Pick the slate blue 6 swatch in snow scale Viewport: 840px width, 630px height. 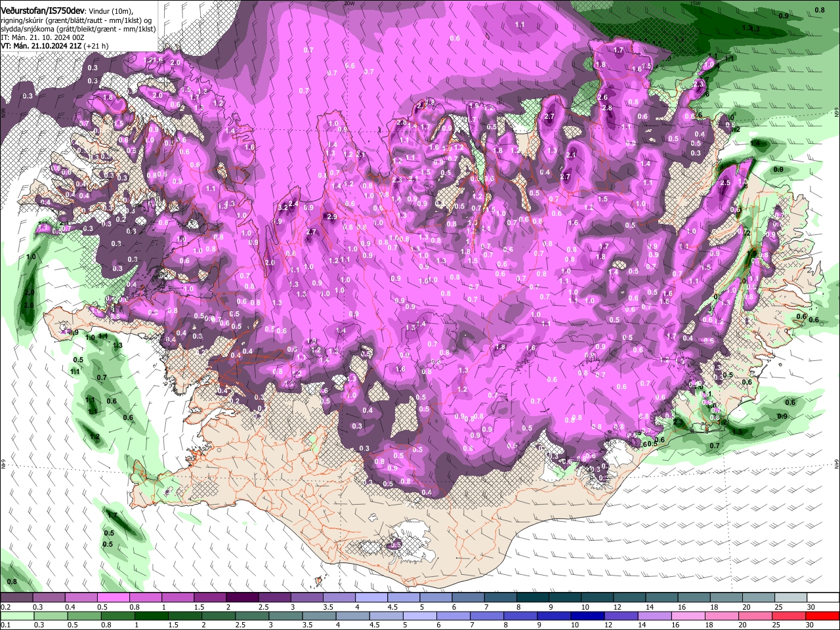tap(468, 597)
